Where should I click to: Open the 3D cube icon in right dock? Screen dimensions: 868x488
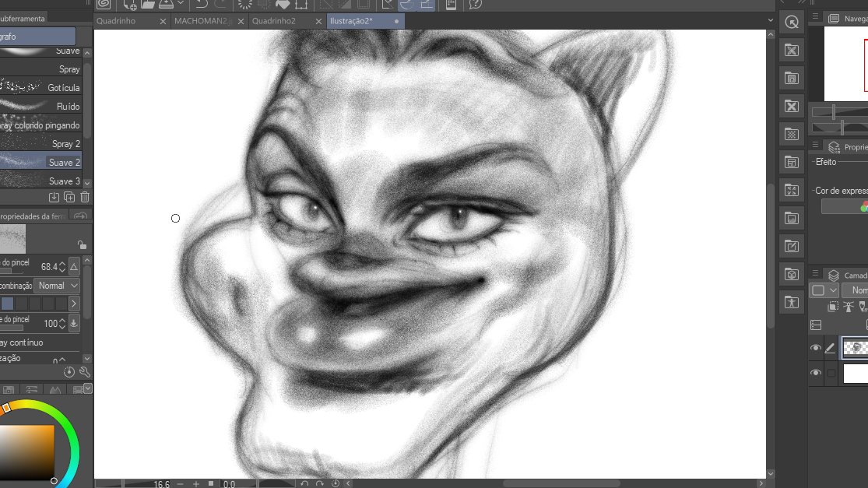point(792,274)
